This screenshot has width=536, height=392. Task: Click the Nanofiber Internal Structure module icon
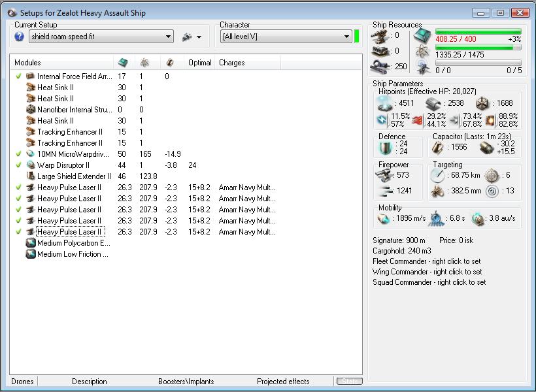point(31,110)
